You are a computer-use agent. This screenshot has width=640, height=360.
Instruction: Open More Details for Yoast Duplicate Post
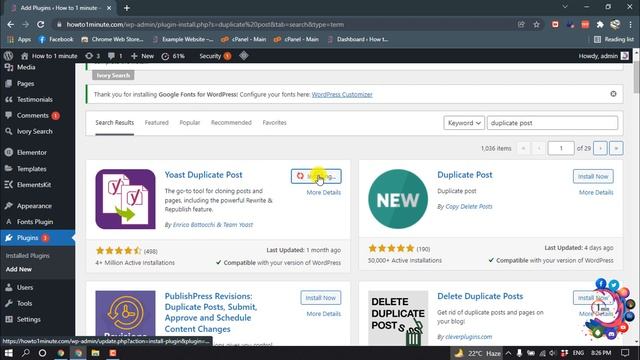point(323,192)
